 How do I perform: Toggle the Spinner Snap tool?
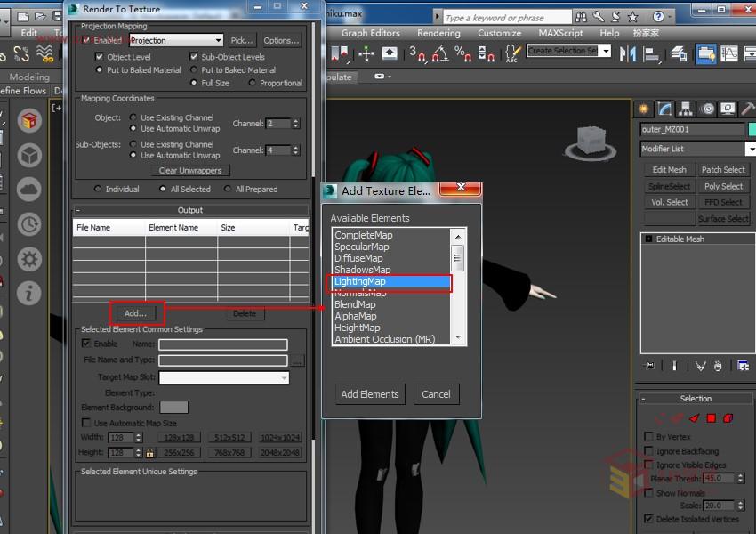pyautogui.click(x=486, y=53)
